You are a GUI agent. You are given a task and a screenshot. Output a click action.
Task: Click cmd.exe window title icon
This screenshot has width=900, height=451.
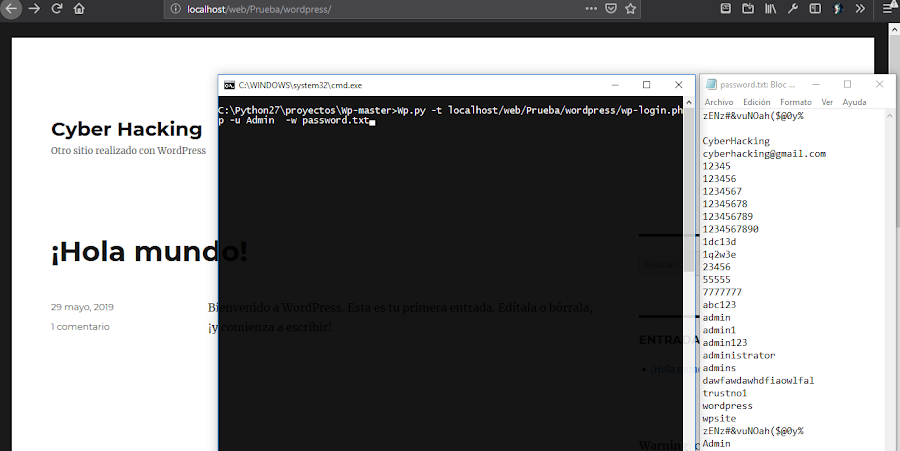229,85
